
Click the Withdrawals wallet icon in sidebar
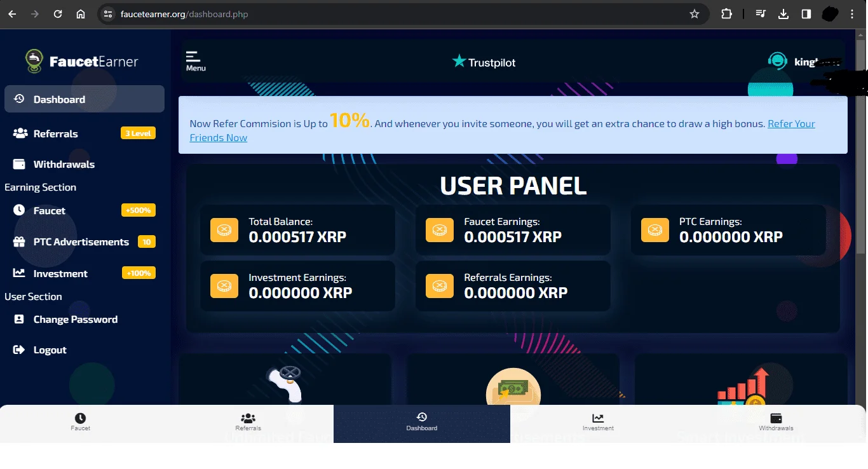pos(19,164)
